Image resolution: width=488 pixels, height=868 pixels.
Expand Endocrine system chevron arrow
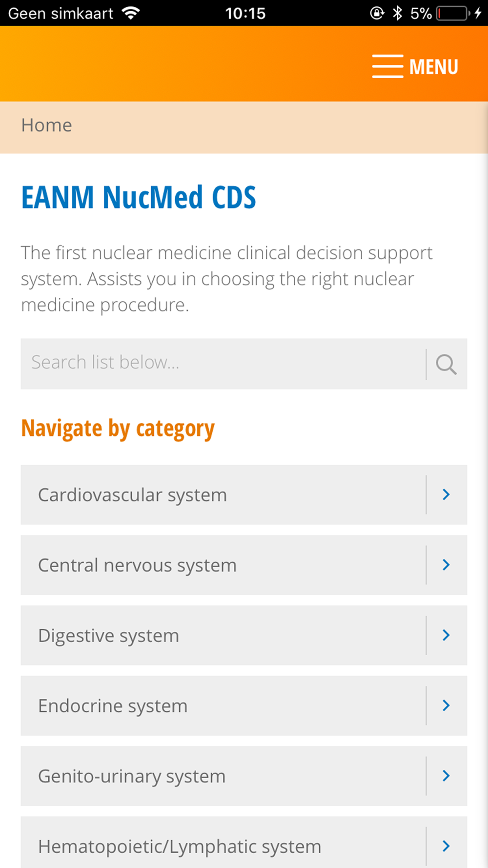coord(446,705)
